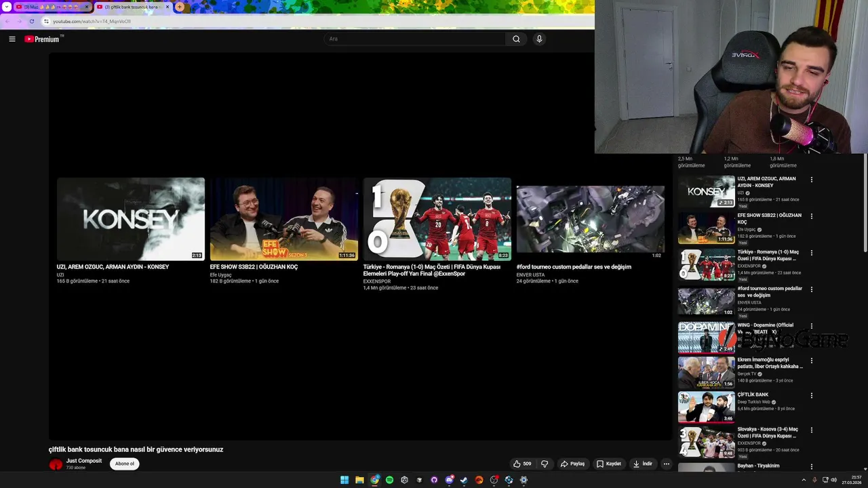The image size is (868, 488).
Task: Open the more actions menu under video
Action: [x=667, y=464]
